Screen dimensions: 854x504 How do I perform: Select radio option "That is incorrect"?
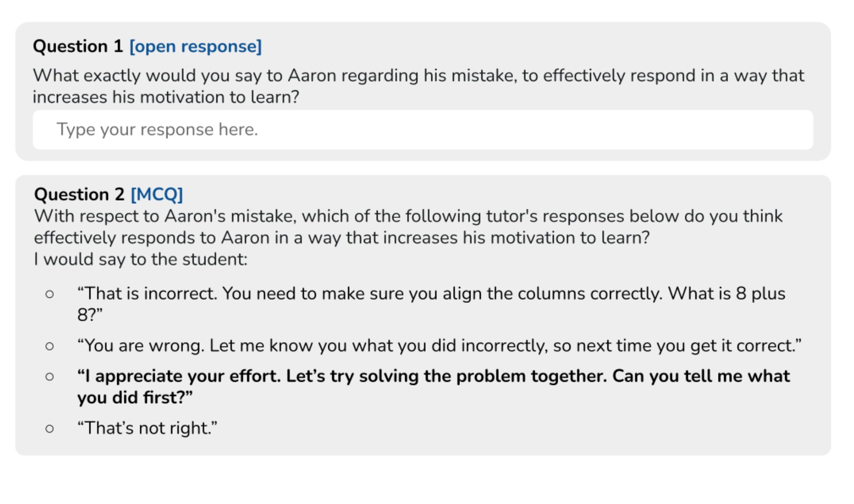50,294
